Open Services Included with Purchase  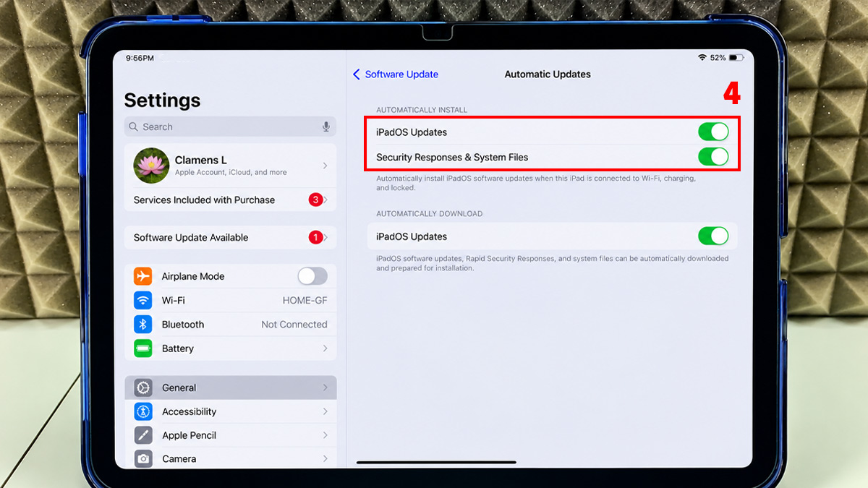coord(231,200)
